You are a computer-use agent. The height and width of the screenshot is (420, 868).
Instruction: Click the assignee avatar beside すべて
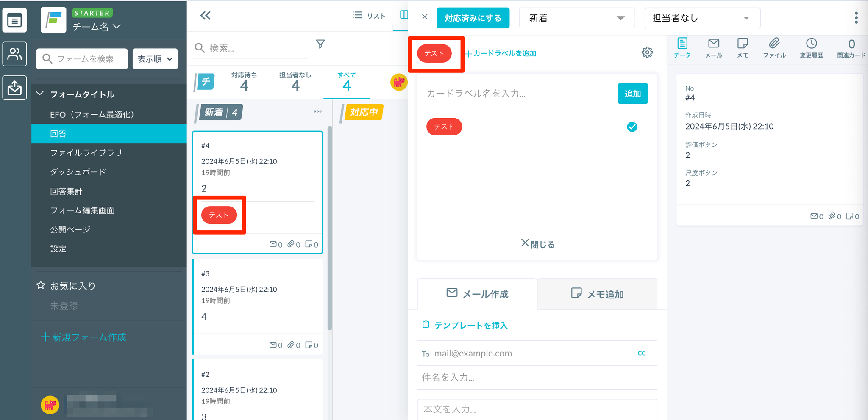pyautogui.click(x=398, y=82)
